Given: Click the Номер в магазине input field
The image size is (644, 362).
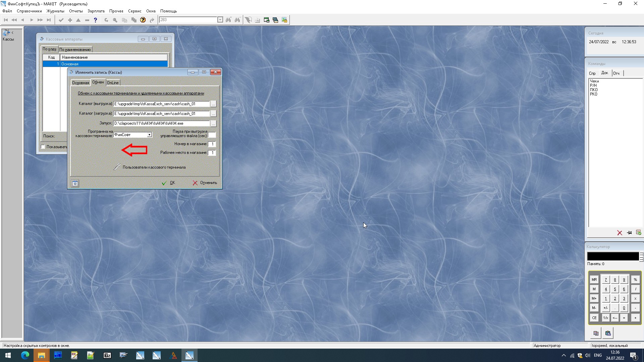Looking at the screenshot, I should 212,144.
